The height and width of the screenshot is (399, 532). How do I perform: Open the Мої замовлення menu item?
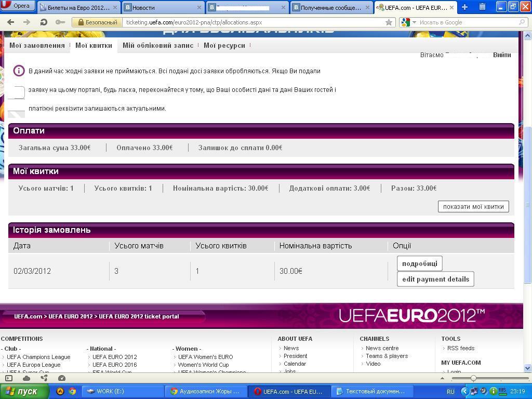37,45
